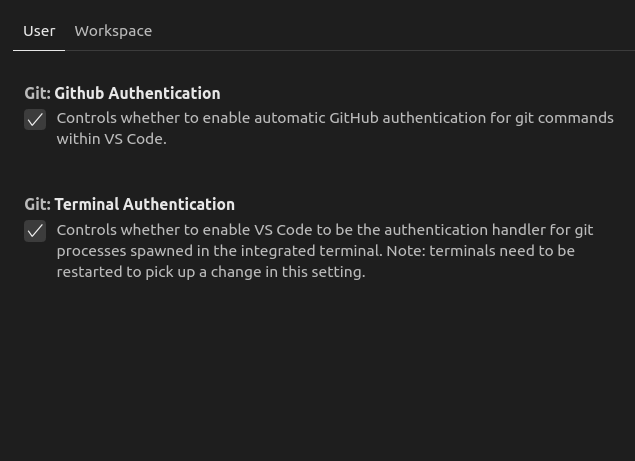Click the 'Git:' prefix of Github Authentication
The image size is (635, 461).
click(x=37, y=94)
